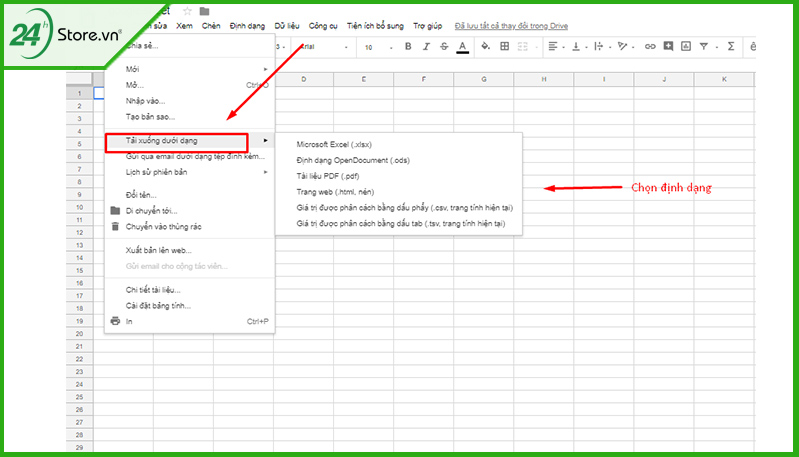Click the saved-to-Drive status link

pos(511,25)
